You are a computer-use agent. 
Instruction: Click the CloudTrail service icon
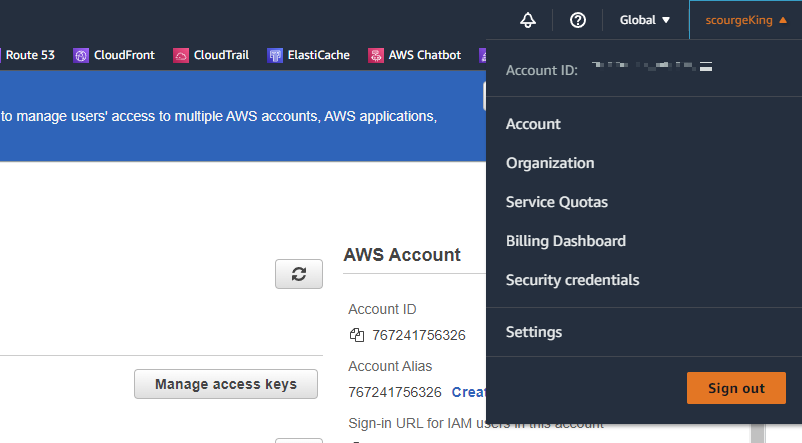click(181, 55)
